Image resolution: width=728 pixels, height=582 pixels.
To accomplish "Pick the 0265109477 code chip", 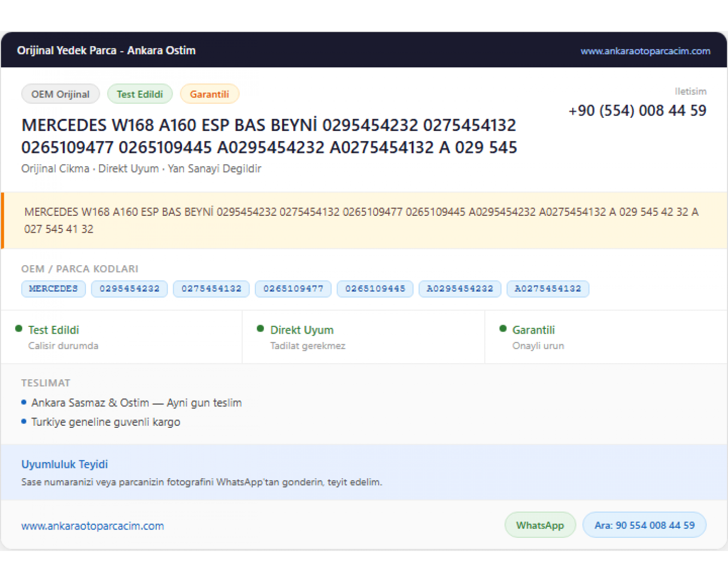I will [293, 289].
